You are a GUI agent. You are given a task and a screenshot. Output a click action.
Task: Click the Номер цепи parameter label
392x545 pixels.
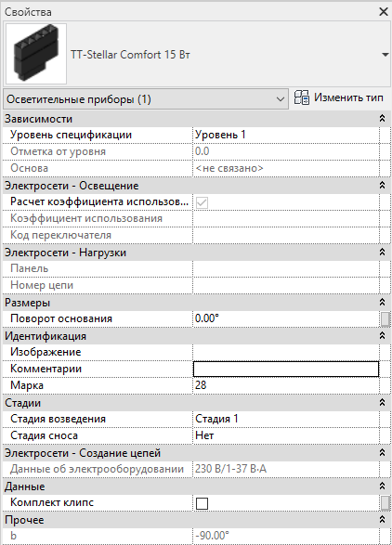tap(42, 285)
